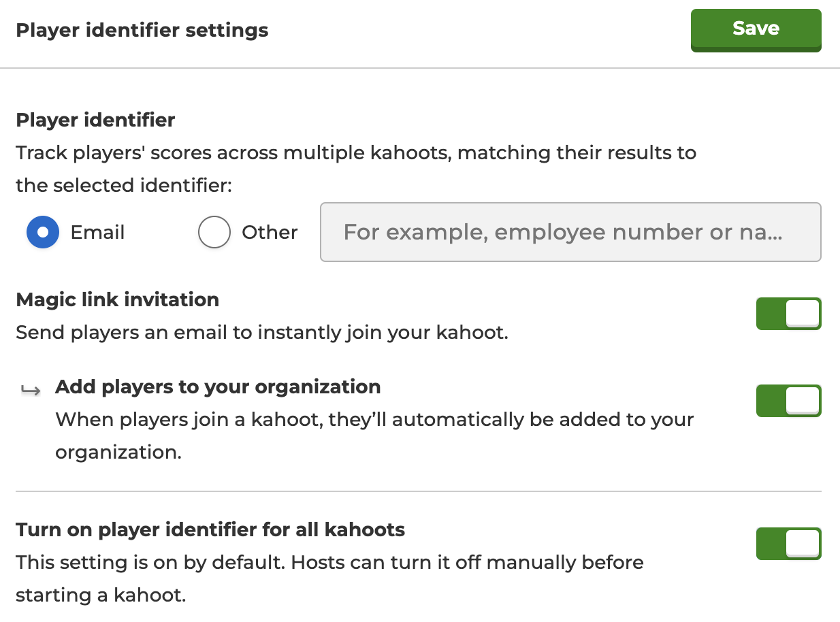840x622 pixels.
Task: Click "Turn on player identifier for all kahoots" heading
Action: (x=210, y=530)
